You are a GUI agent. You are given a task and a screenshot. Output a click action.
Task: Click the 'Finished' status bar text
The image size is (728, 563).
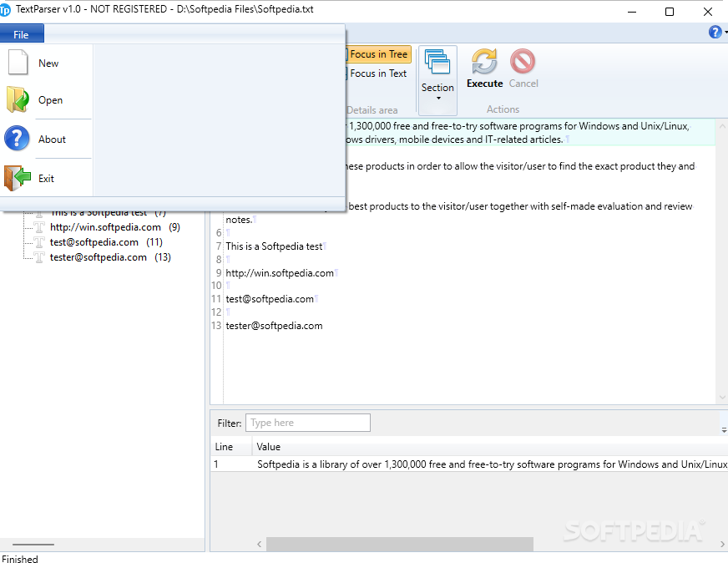[19, 558]
